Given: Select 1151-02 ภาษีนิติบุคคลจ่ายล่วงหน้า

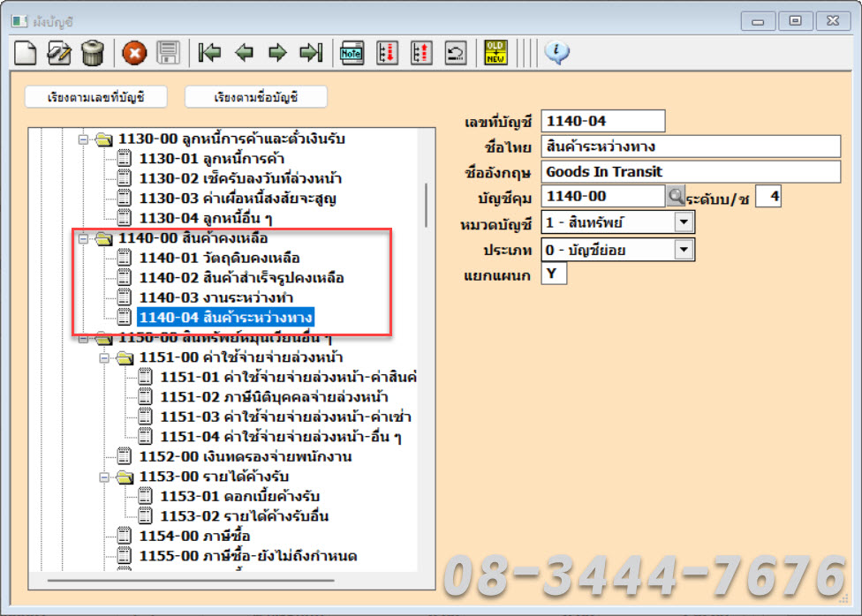Looking at the screenshot, I should 274,397.
